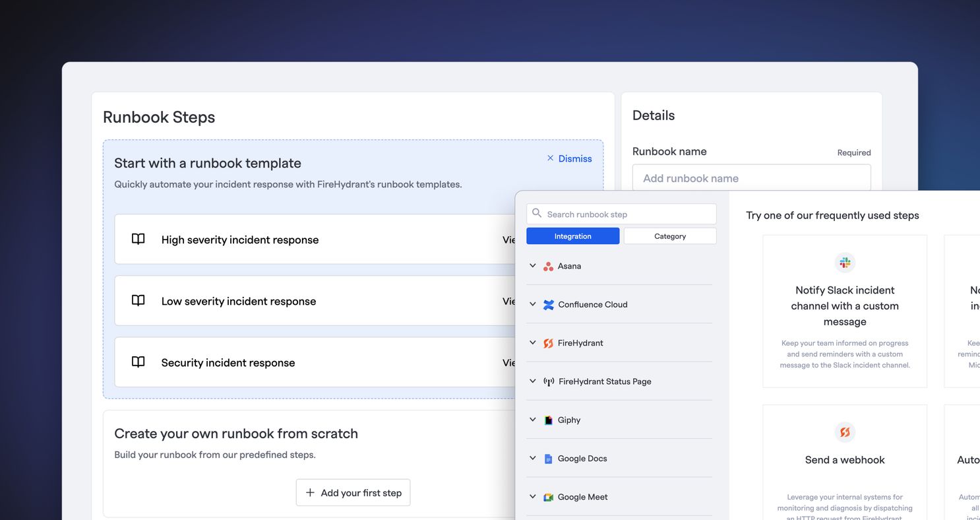
Task: Click the FireHydrant Status Page label
Action: (605, 381)
